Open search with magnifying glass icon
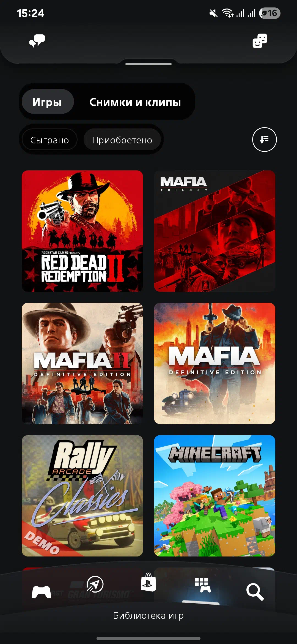The width and height of the screenshot is (297, 644). pos(255,592)
